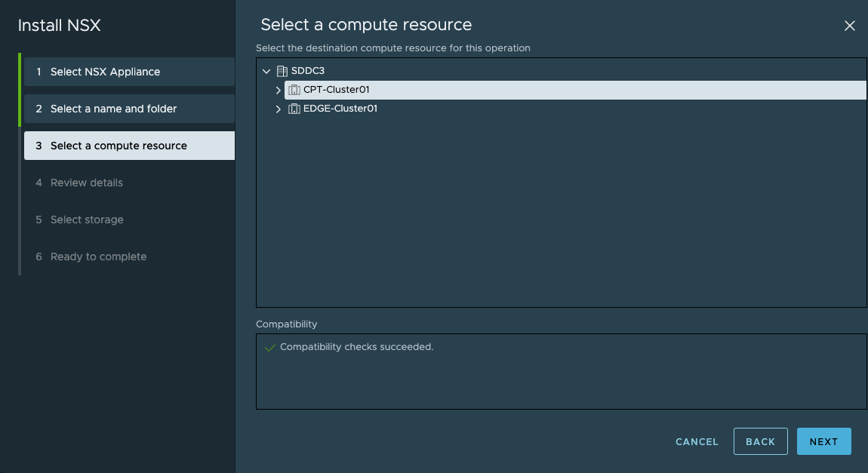Expand the CPT-Cluster01 node
Screen dimensions: 868x473
(x=279, y=90)
